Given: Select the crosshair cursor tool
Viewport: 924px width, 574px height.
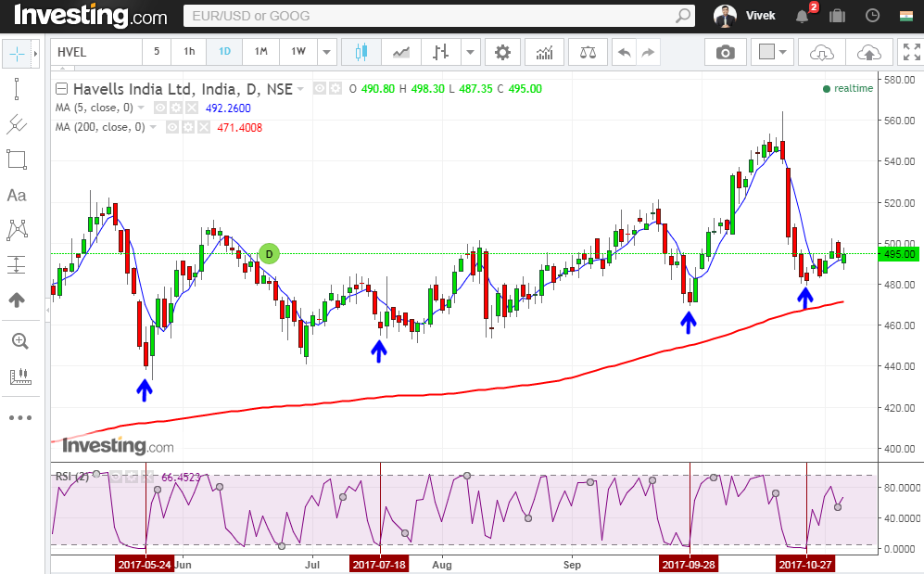Looking at the screenshot, I should (x=17, y=54).
